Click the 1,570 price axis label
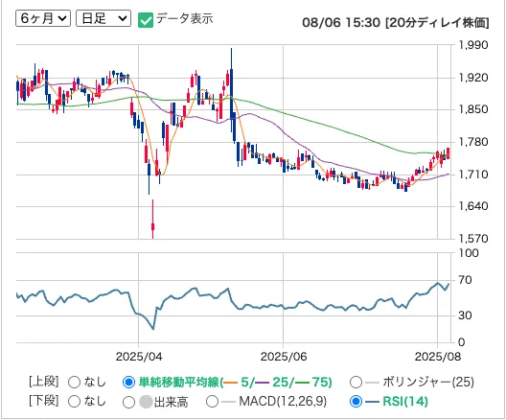 pos(473,239)
